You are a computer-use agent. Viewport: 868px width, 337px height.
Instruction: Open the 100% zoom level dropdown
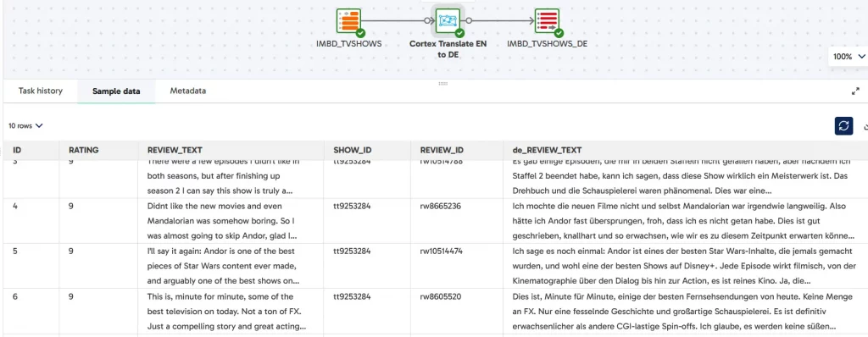[x=849, y=57]
